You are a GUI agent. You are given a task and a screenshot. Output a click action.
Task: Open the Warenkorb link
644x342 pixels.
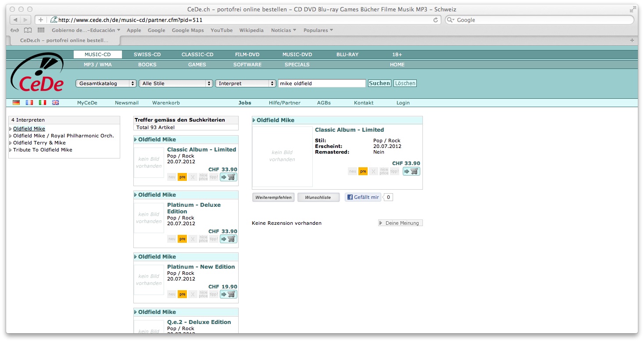coord(166,103)
